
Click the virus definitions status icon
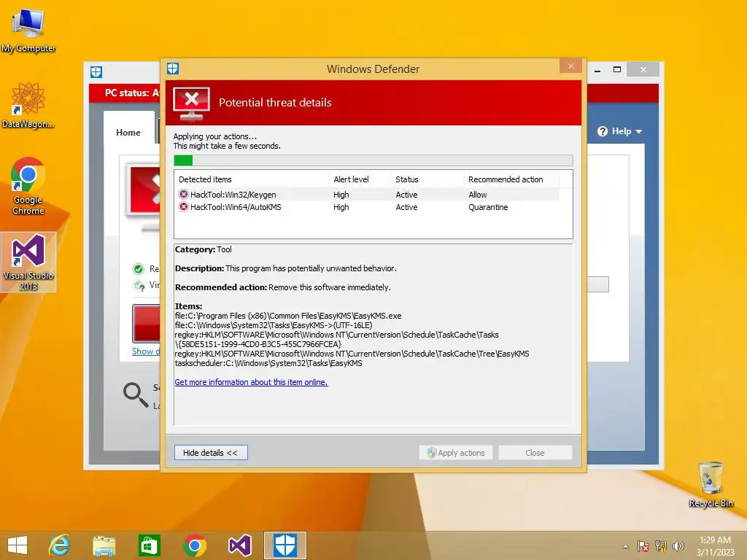point(139,285)
